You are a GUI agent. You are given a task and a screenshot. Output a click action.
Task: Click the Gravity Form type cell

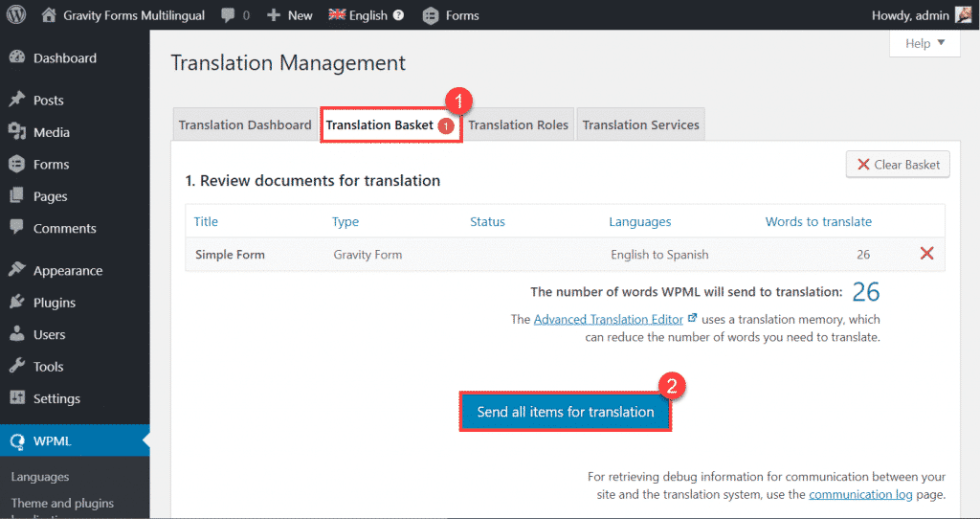coord(367,254)
